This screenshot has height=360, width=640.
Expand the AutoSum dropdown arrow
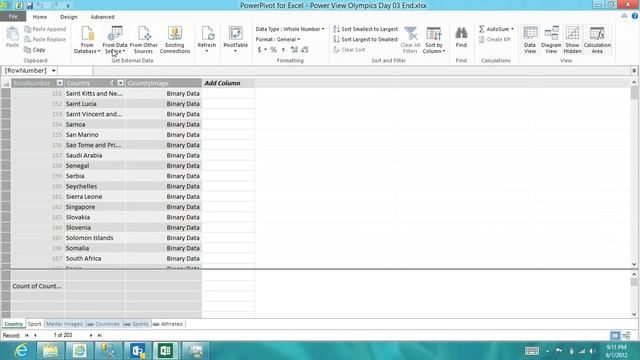point(512,29)
